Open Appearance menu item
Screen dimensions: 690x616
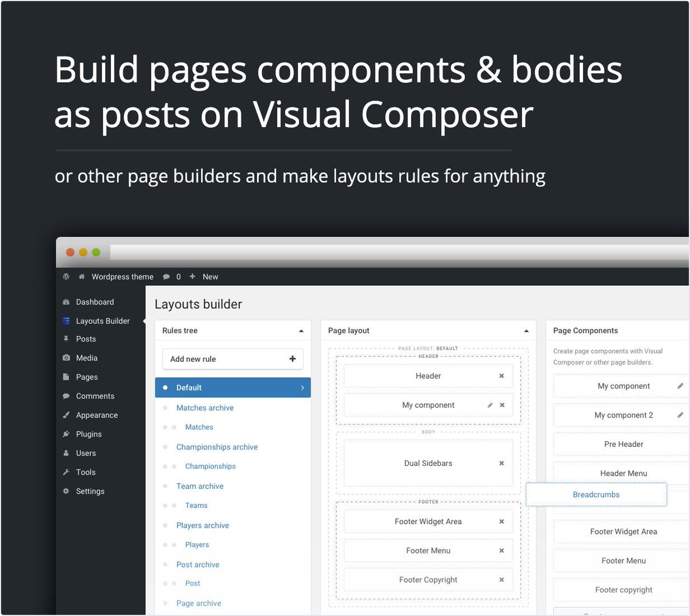point(97,415)
